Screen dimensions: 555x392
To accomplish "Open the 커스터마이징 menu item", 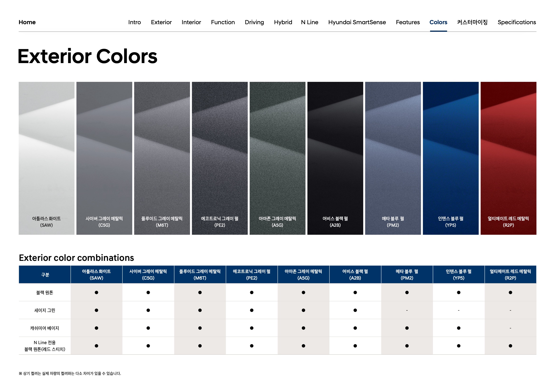I will tap(472, 22).
